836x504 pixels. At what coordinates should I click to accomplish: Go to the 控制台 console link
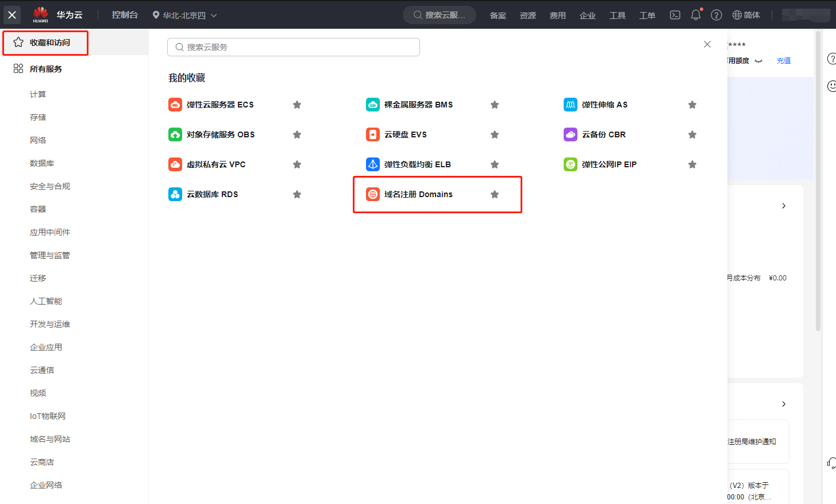click(x=125, y=15)
